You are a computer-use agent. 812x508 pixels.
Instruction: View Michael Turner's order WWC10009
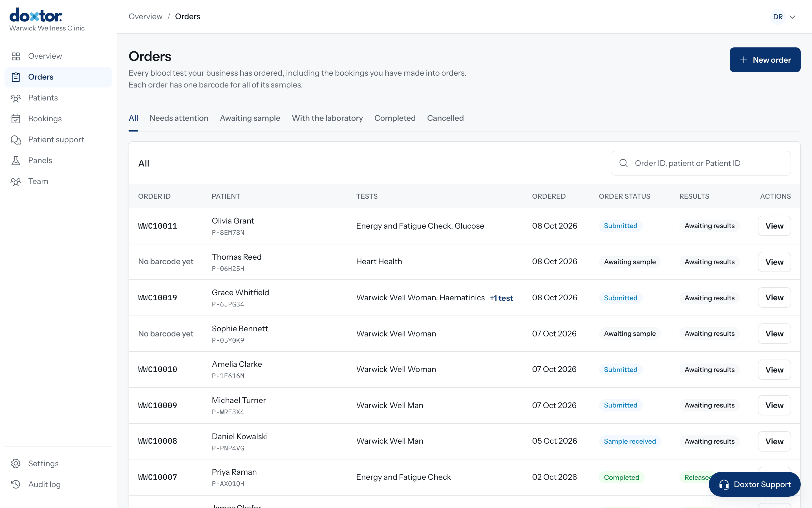[x=774, y=405]
